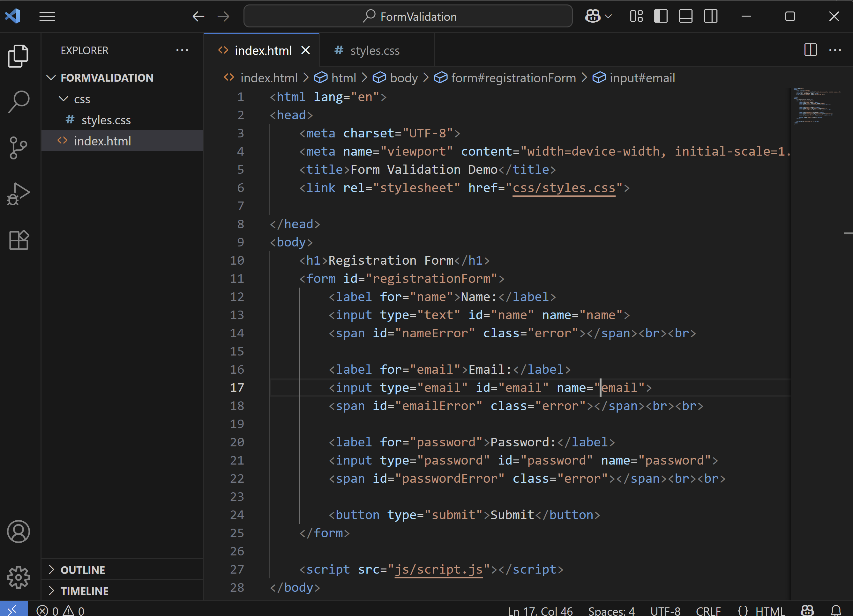Viewport: 853px width, 616px height.
Task: Open the Copilot menu in the title bar
Action: pos(598,16)
